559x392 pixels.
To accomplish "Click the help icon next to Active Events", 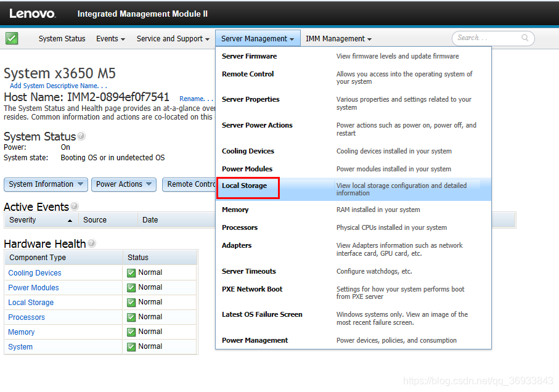I will pyautogui.click(x=74, y=206).
